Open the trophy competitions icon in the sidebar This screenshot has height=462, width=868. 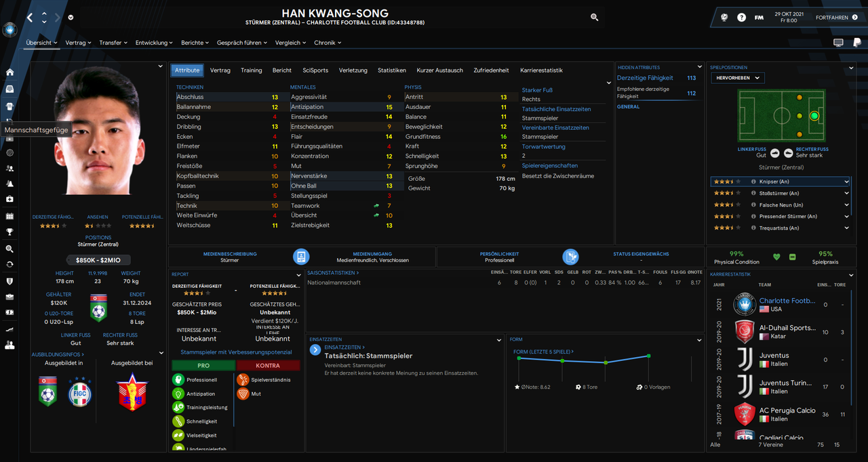point(9,232)
